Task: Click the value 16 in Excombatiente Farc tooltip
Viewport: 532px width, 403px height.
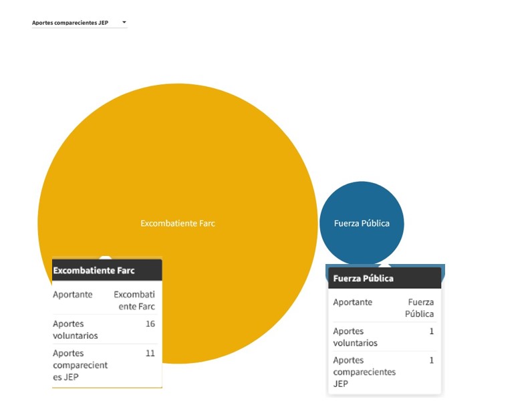Action: [x=150, y=323]
